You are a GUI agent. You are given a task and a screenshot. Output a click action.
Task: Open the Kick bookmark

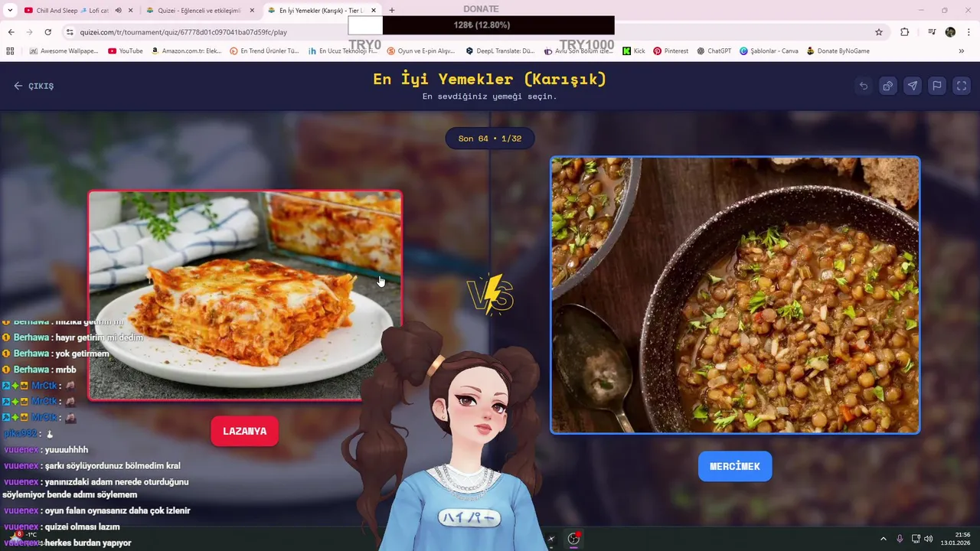pyautogui.click(x=634, y=51)
